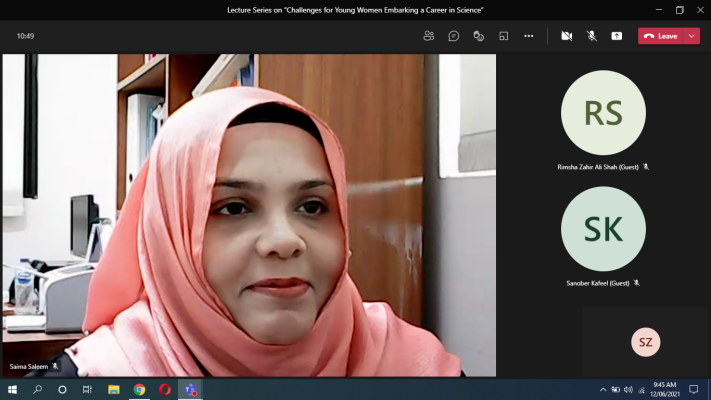This screenshot has width=711, height=400.
Task: Click the SZ participant avatar
Action: click(x=646, y=342)
